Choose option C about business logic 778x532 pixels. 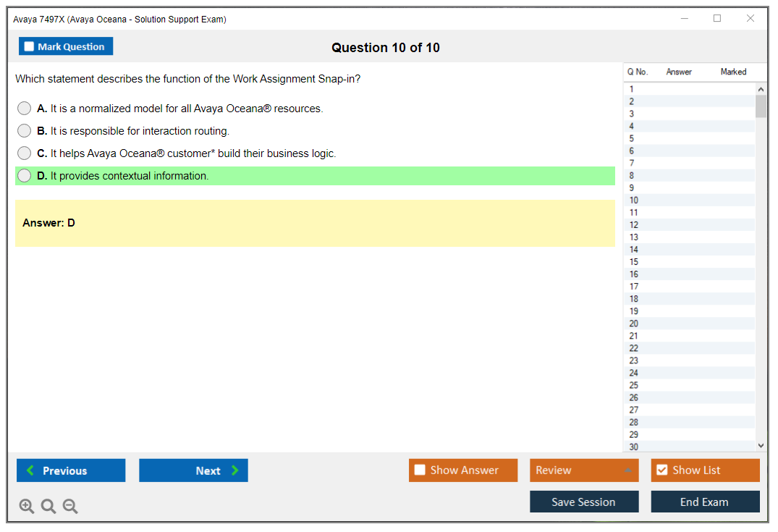tap(24, 153)
